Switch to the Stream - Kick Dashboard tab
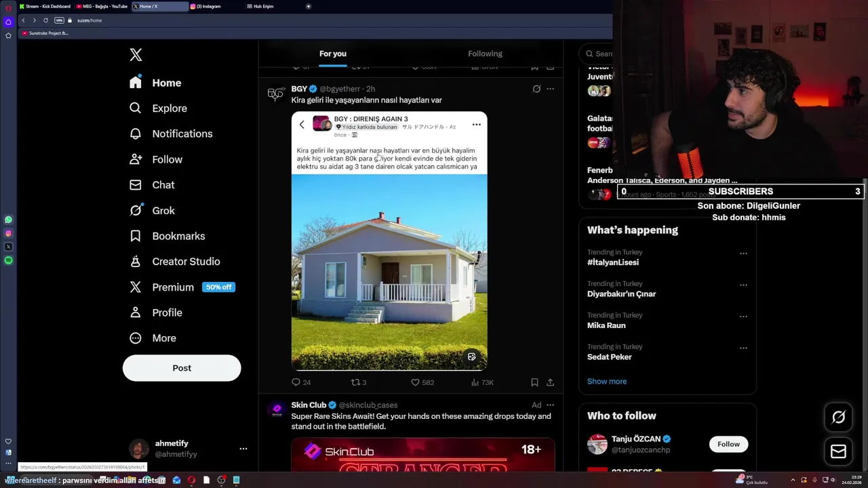Screen dimensions: 868x488 (x=45, y=6)
